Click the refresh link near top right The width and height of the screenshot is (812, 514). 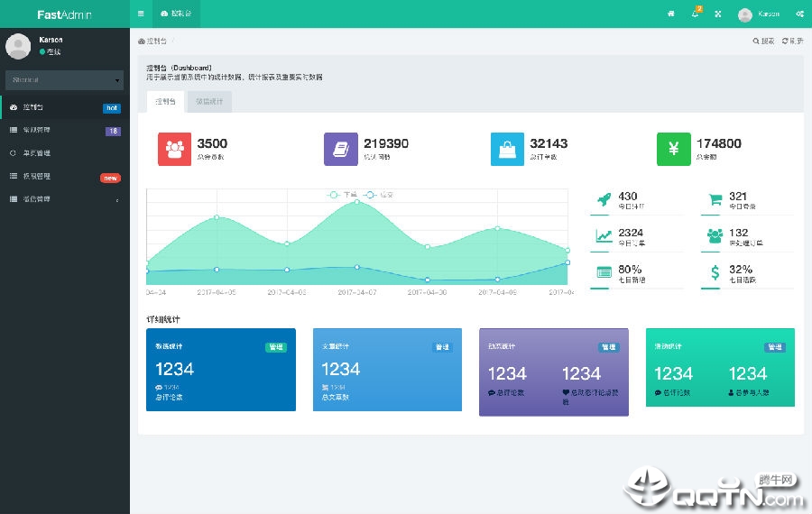tap(792, 41)
